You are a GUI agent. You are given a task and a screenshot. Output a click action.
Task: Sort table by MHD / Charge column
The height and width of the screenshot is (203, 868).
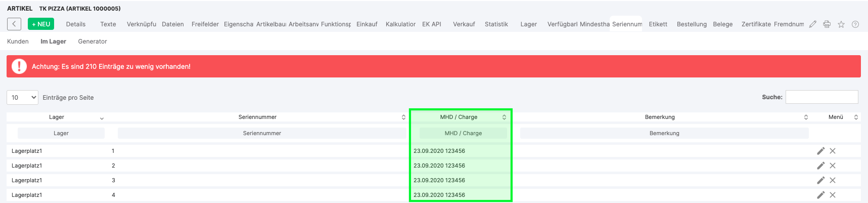click(459, 117)
